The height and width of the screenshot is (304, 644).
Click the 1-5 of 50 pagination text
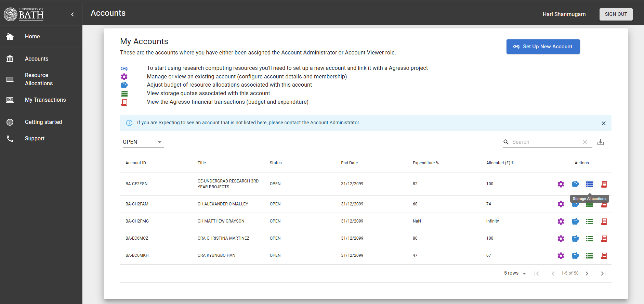pos(570,273)
